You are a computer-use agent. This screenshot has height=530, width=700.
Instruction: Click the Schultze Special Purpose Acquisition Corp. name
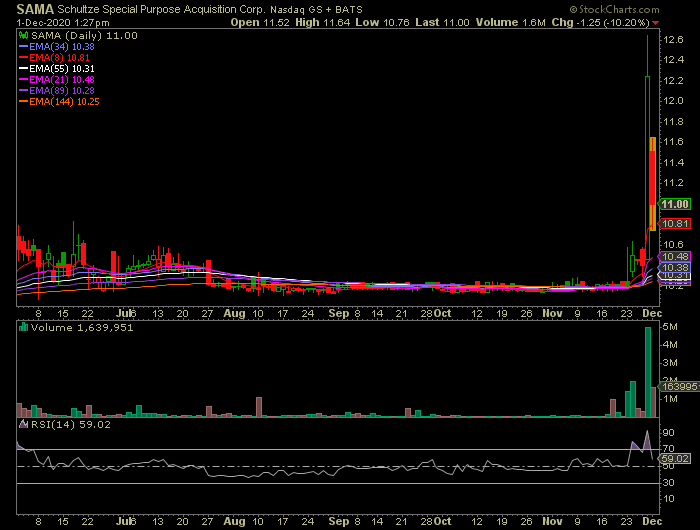161,9
